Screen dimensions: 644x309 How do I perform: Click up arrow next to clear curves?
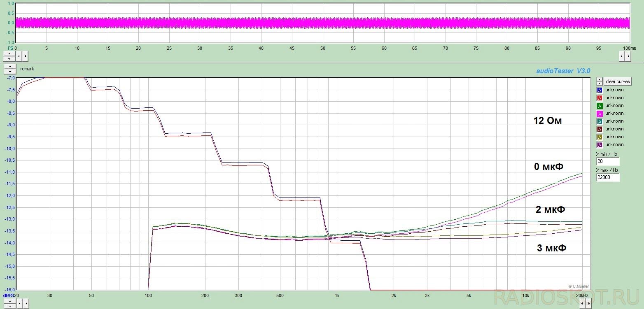600,79
